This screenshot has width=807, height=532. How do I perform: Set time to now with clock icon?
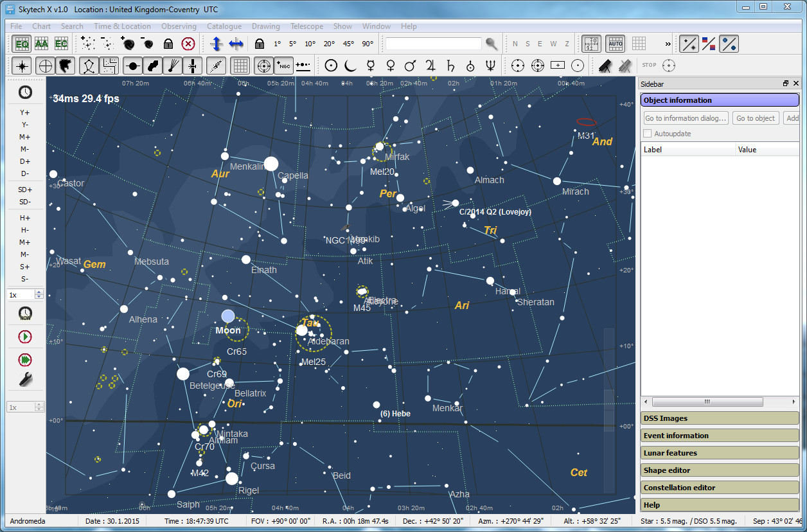(x=25, y=314)
